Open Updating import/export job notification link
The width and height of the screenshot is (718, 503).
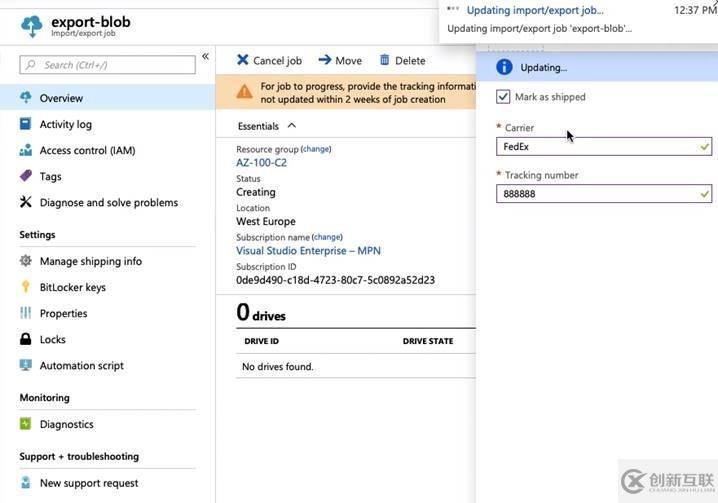click(x=535, y=10)
